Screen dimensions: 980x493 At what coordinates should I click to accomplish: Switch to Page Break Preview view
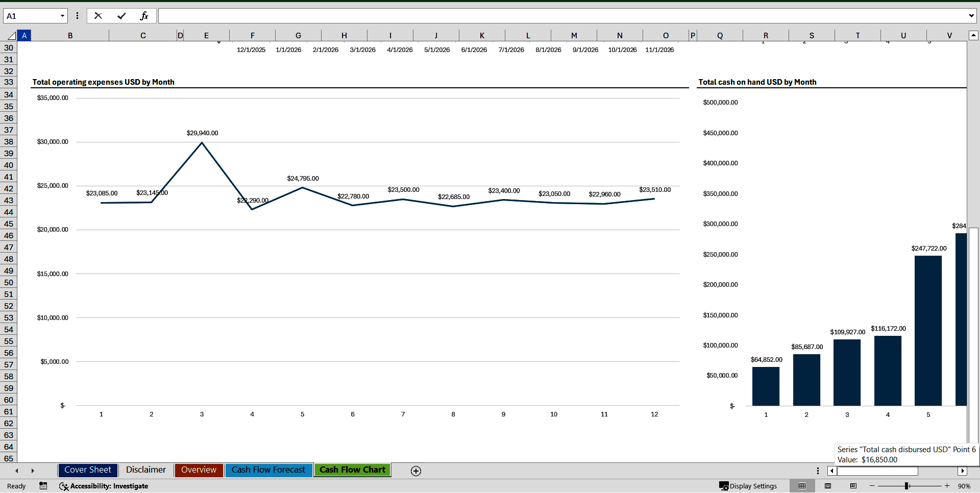[852, 486]
